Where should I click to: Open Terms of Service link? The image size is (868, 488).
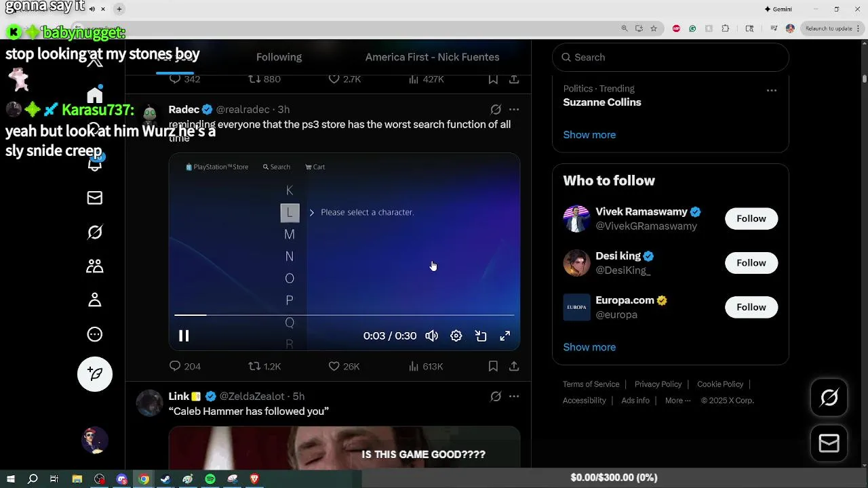591,384
